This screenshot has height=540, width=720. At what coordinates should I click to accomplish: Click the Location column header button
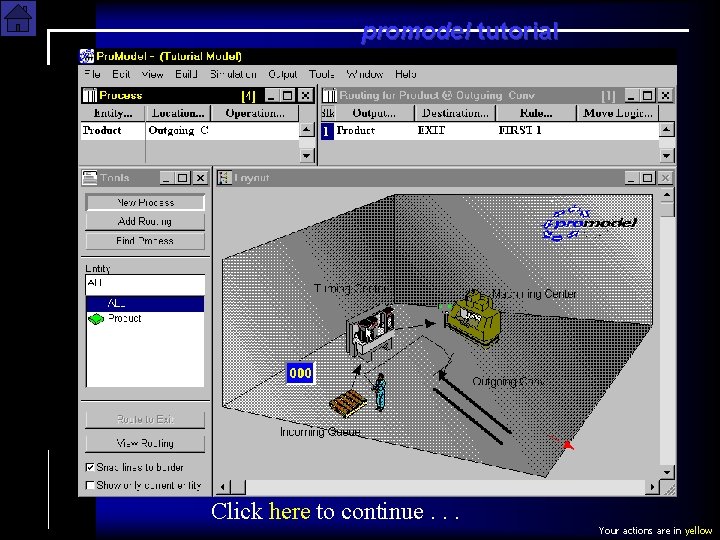point(178,113)
